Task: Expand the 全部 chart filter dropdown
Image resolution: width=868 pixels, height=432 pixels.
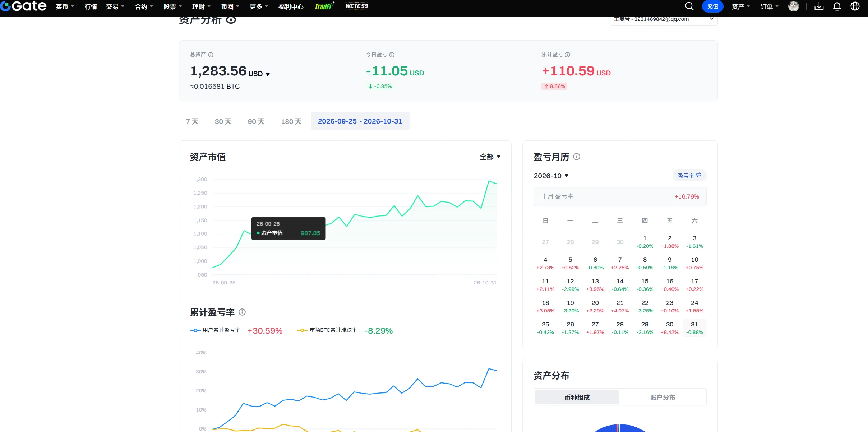Action: point(490,157)
